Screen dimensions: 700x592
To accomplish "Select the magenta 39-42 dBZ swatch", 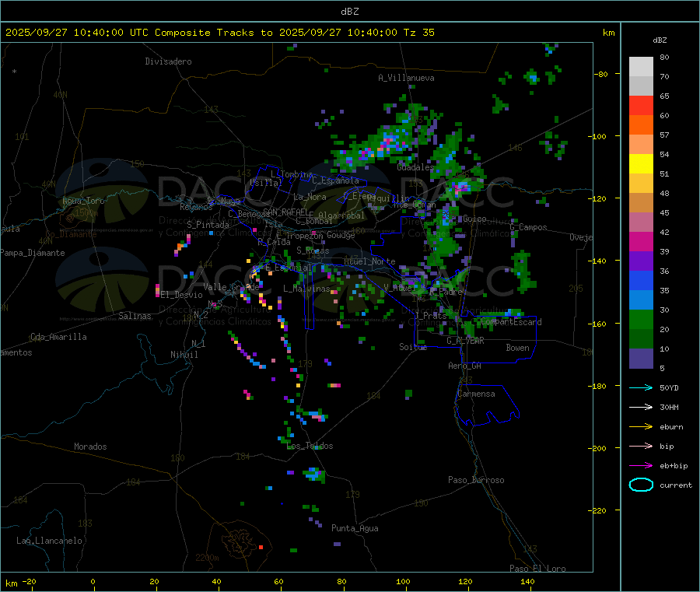I will tap(641, 241).
